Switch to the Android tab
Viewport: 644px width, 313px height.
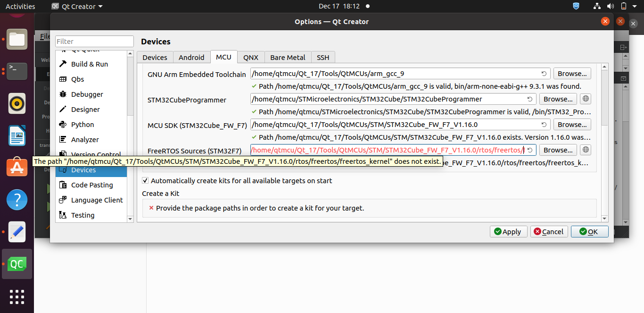pyautogui.click(x=191, y=57)
